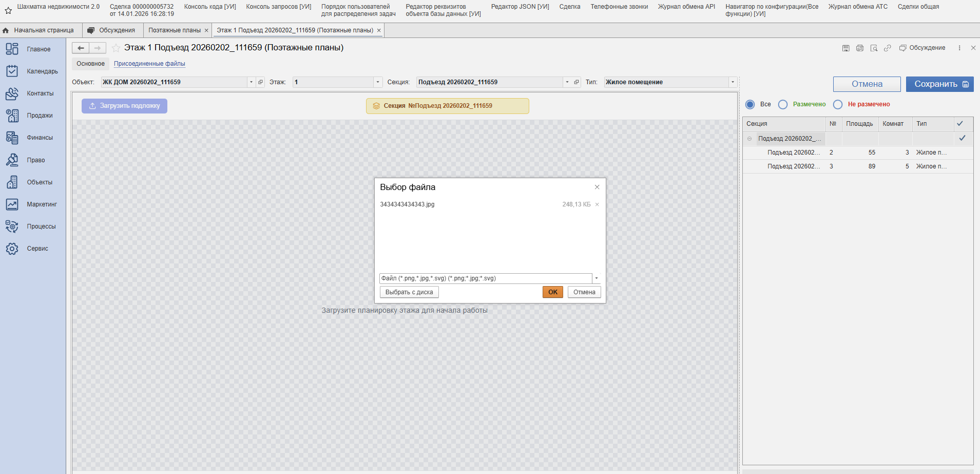Image resolution: width=980 pixels, height=474 pixels.
Task: Click the file type filter field
Action: tap(485, 278)
